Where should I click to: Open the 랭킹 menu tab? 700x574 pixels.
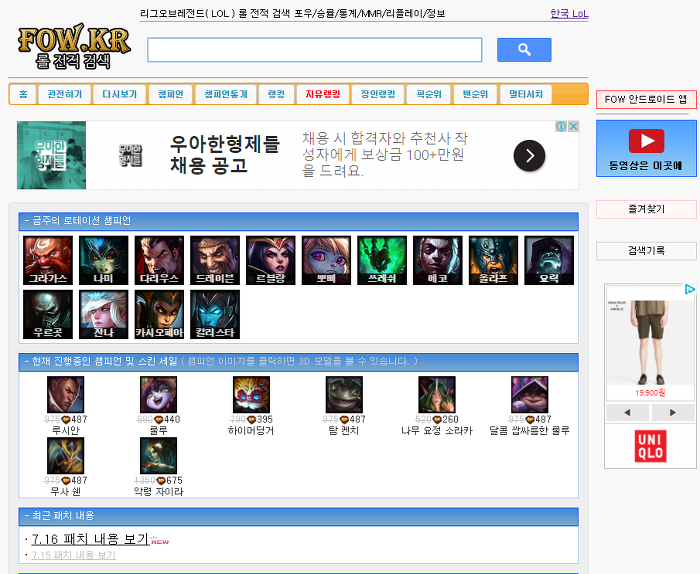point(276,94)
